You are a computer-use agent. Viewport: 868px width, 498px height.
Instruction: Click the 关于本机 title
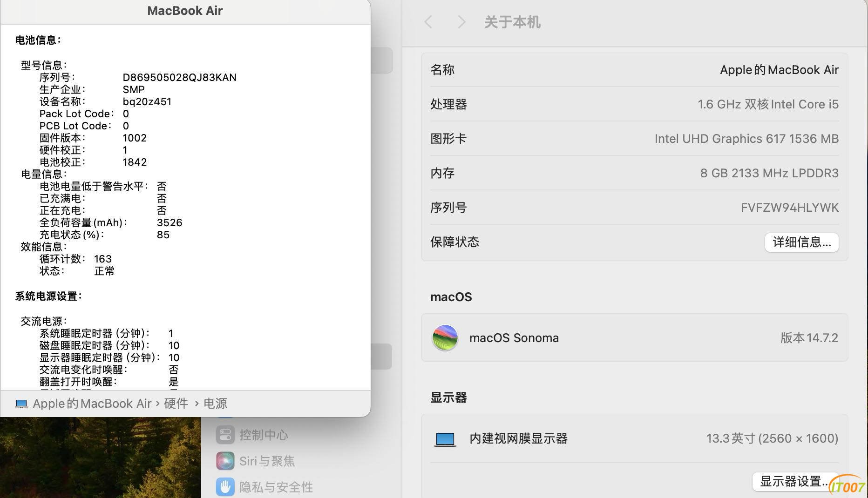tap(512, 22)
